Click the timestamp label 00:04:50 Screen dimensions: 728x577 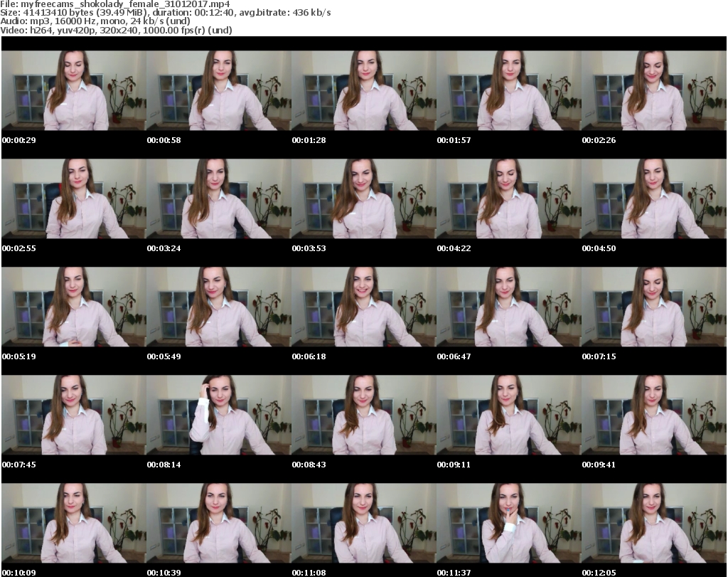click(599, 248)
